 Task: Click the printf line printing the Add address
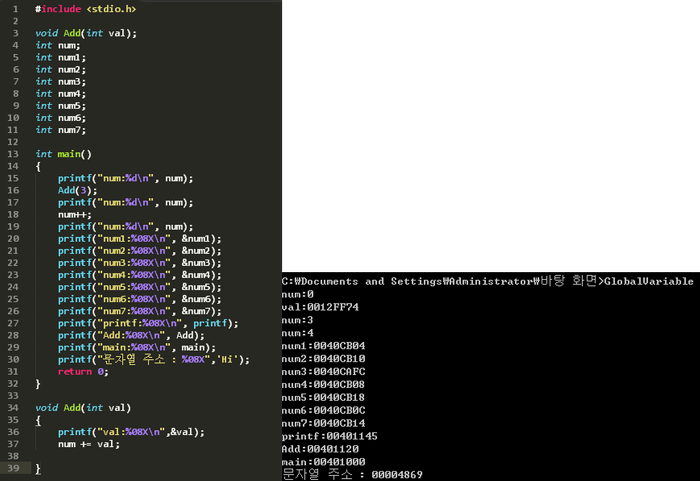(131, 335)
